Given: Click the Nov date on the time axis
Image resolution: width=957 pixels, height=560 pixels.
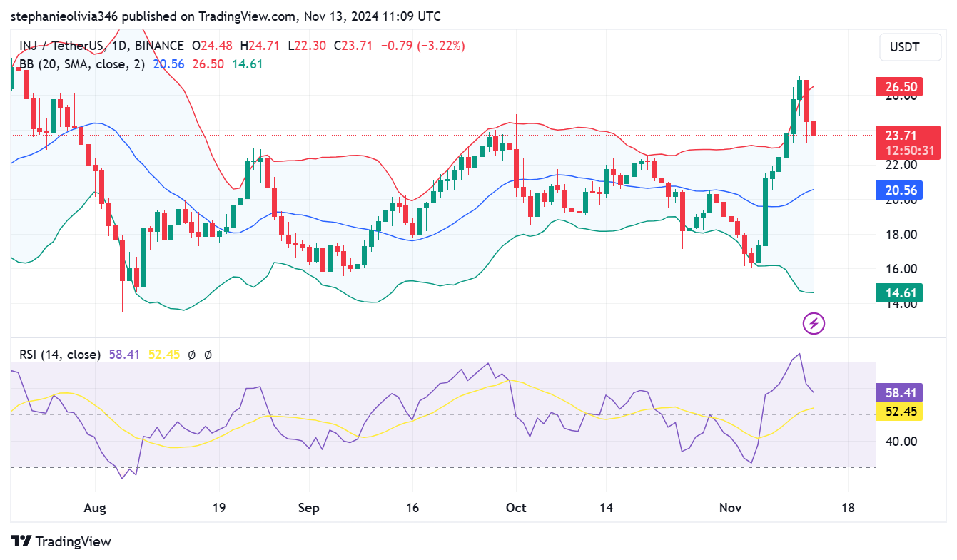Looking at the screenshot, I should click(731, 508).
